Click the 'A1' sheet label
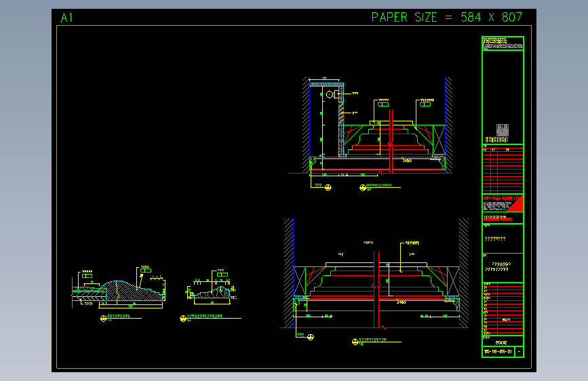 pyautogui.click(x=66, y=18)
